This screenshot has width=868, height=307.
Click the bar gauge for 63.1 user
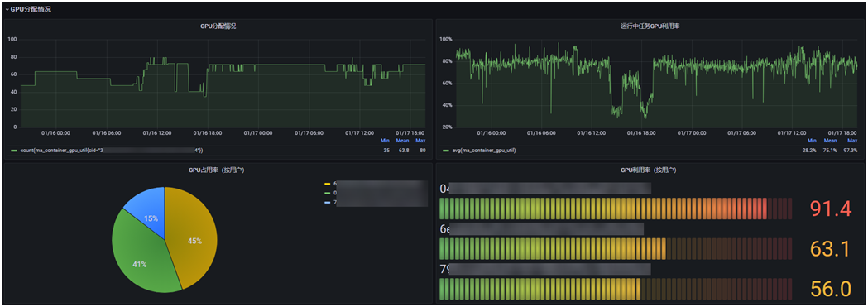point(616,249)
